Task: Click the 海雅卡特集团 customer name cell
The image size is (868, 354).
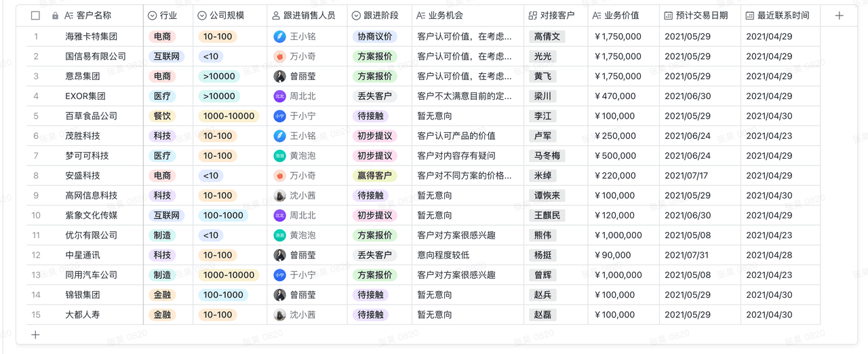Action: point(91,37)
